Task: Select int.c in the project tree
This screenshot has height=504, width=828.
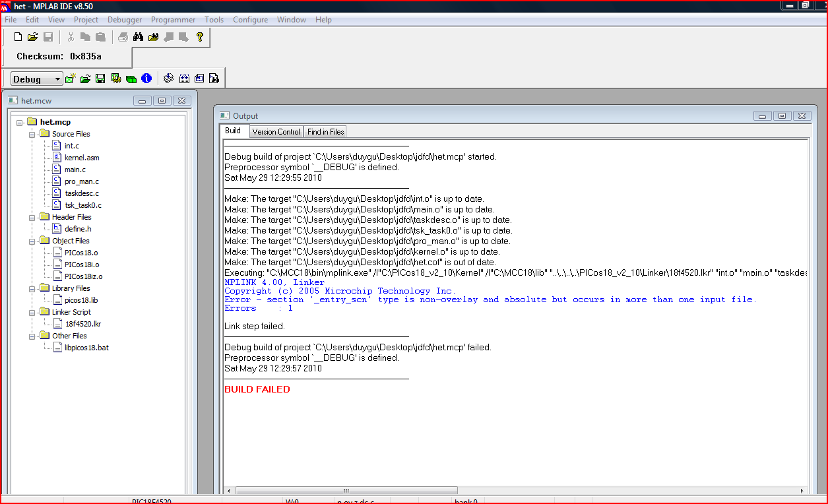Action: 72,146
